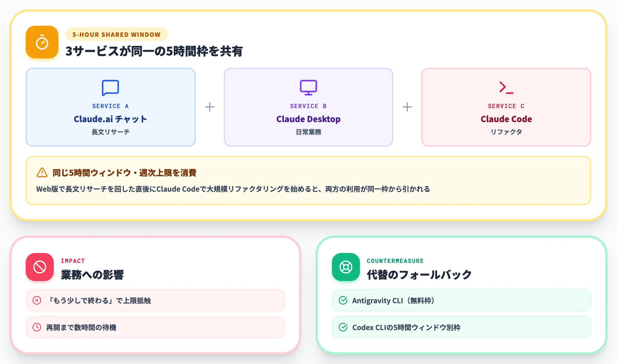
Task: Click the pause circle icon beside 上限抵触
Action: (x=37, y=300)
